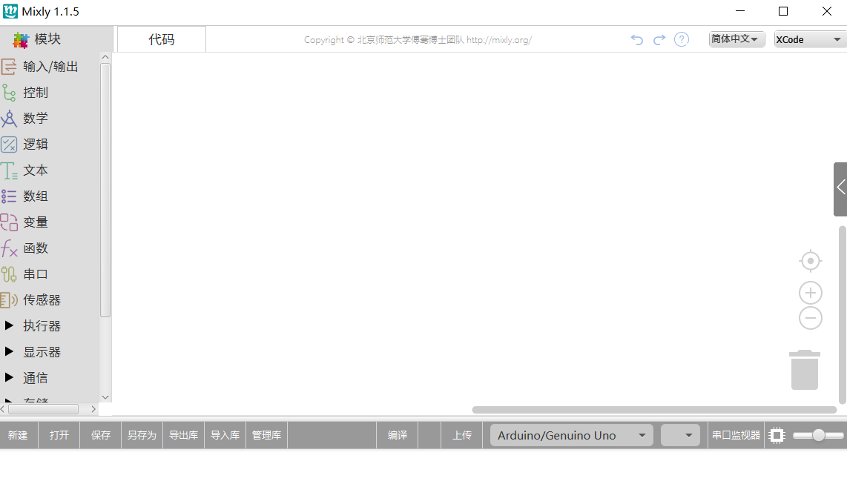This screenshot has height=504, width=847.
Task: Click the workspace horizontal scrollbar
Action: (x=654, y=410)
